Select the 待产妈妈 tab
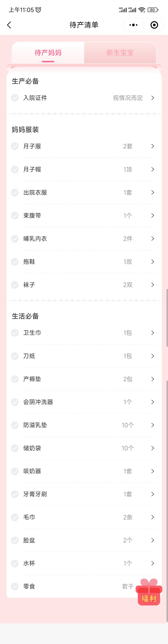 click(x=48, y=53)
